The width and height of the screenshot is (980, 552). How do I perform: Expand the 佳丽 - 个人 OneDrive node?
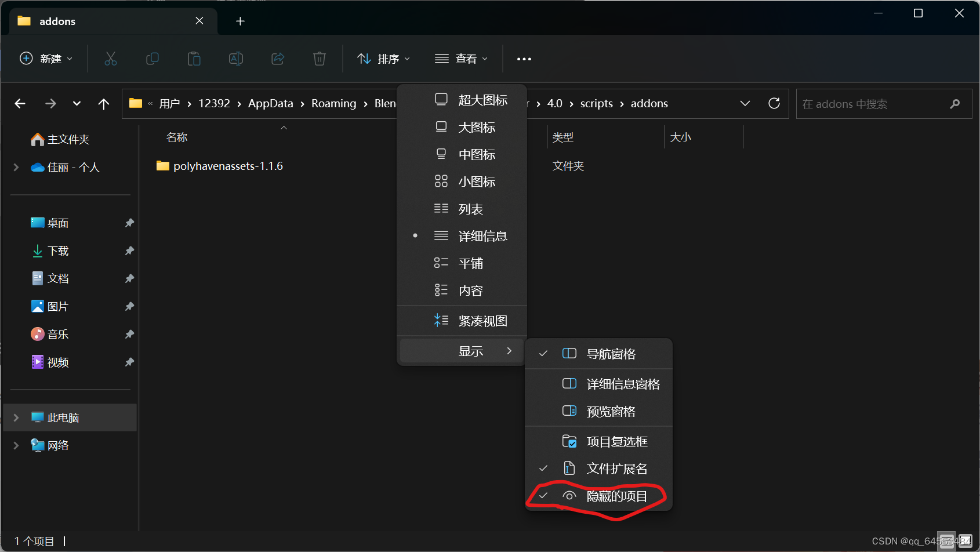(16, 167)
